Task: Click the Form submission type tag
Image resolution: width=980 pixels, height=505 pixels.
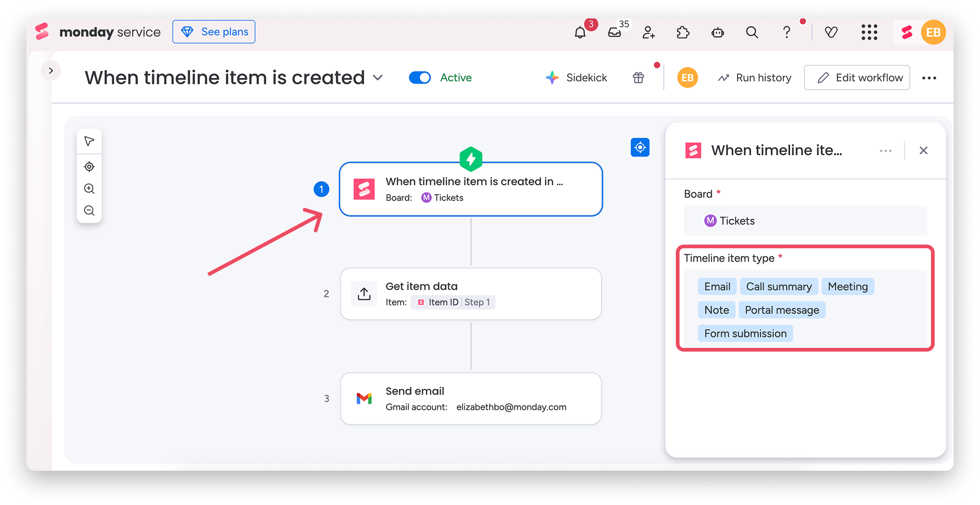Action: click(745, 334)
